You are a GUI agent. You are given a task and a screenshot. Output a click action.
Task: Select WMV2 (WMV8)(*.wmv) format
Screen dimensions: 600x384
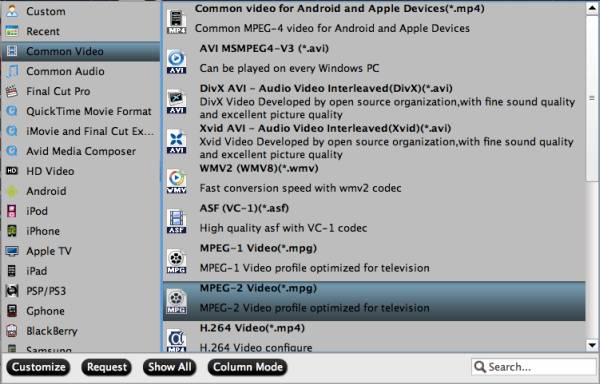[x=374, y=181]
